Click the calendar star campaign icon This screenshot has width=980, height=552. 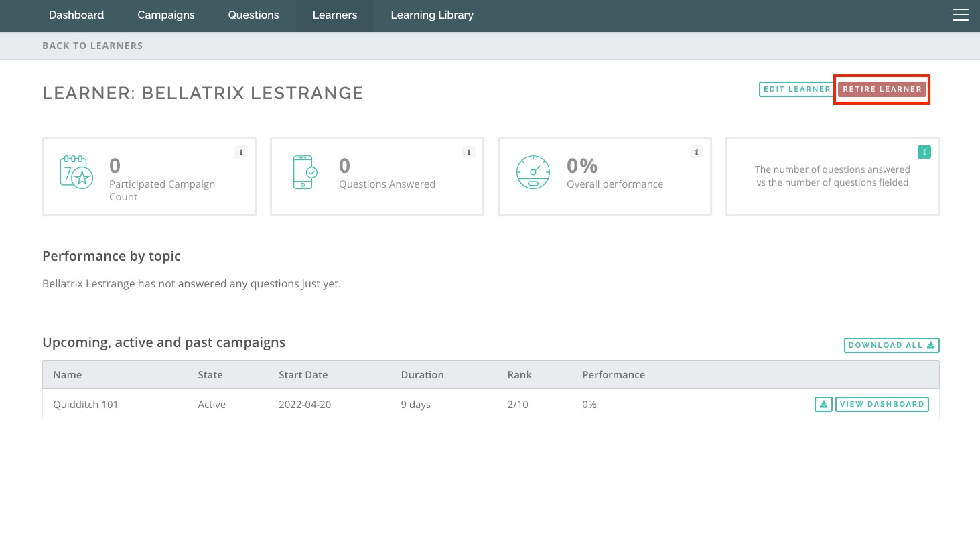tap(76, 172)
